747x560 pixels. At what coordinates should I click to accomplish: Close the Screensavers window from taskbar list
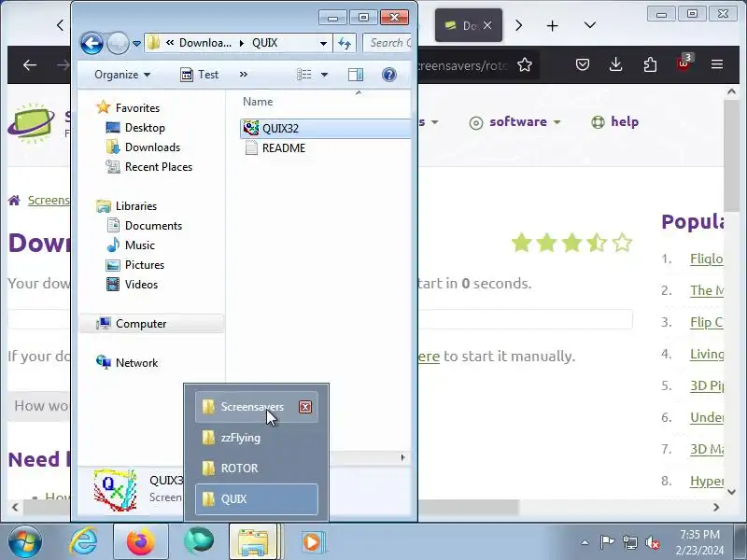[x=305, y=407]
